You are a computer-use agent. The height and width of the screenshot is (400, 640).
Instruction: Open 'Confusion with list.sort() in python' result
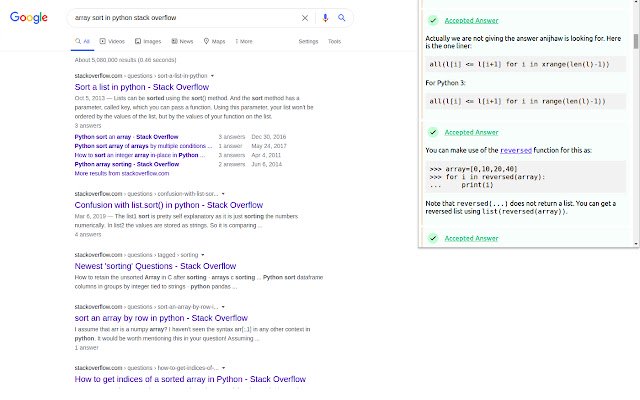[x=169, y=205]
